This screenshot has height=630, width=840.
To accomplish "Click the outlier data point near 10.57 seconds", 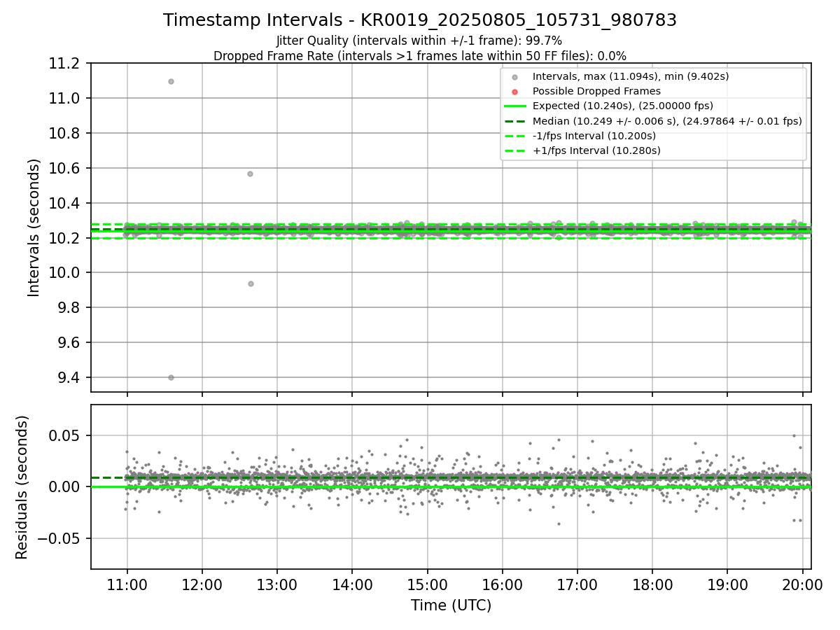I will (x=250, y=174).
